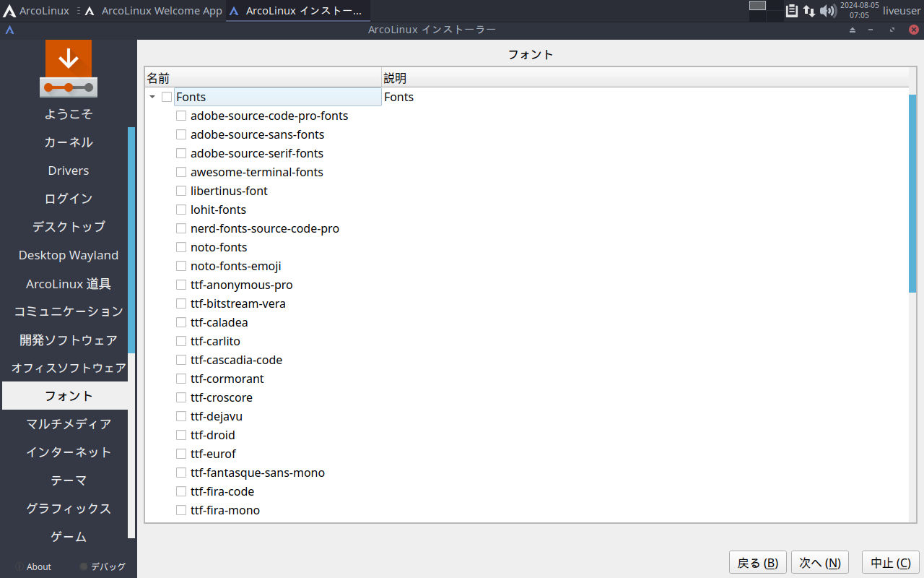The width and height of the screenshot is (924, 578).
Task: Click the workspace switcher pager
Action: (765, 11)
